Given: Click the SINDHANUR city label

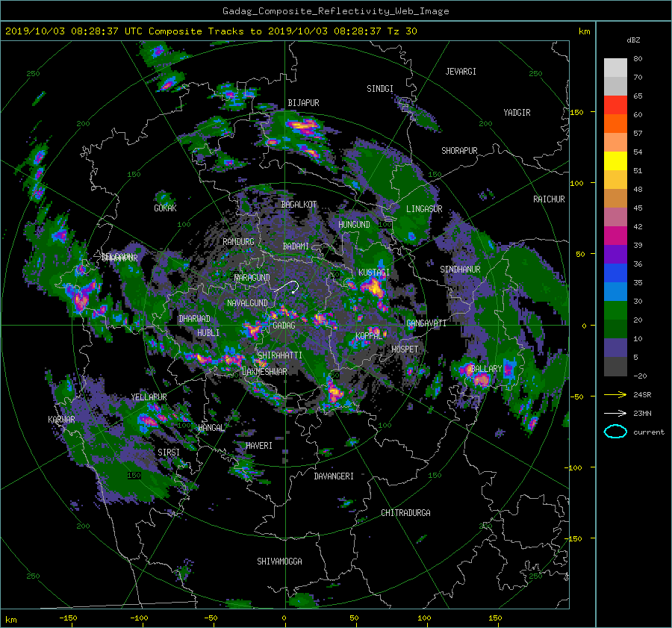Looking at the screenshot, I should (x=460, y=270).
